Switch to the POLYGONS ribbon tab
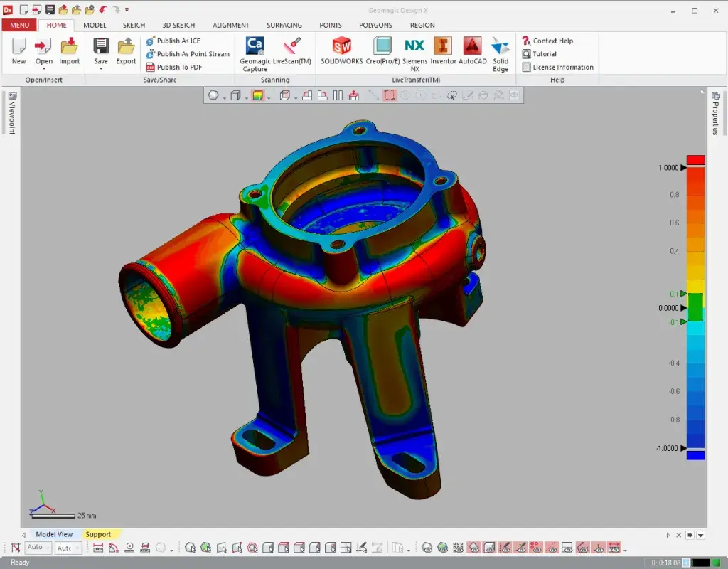This screenshot has height=569, width=728. pos(375,25)
